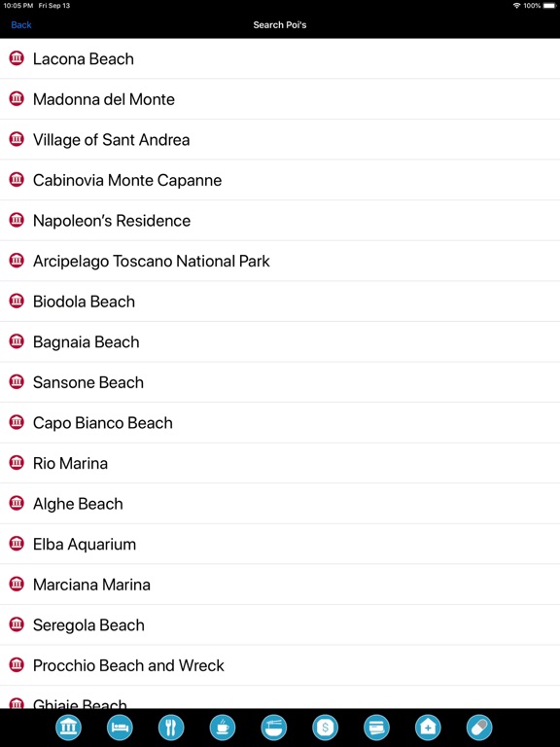Tap the noodle bowl food icon

tap(274, 728)
